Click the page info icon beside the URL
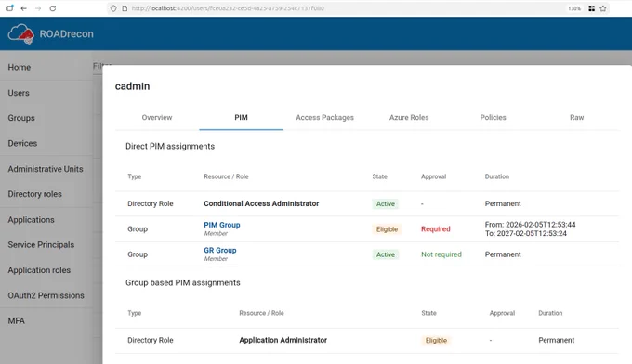632x364 pixels. click(x=125, y=8)
